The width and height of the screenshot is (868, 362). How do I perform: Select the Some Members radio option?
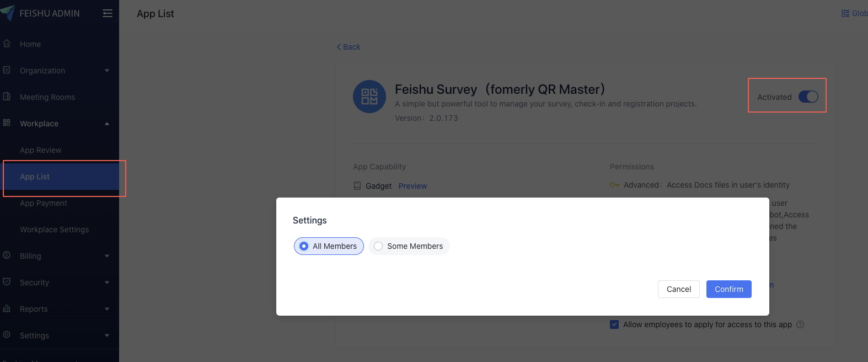tap(409, 246)
